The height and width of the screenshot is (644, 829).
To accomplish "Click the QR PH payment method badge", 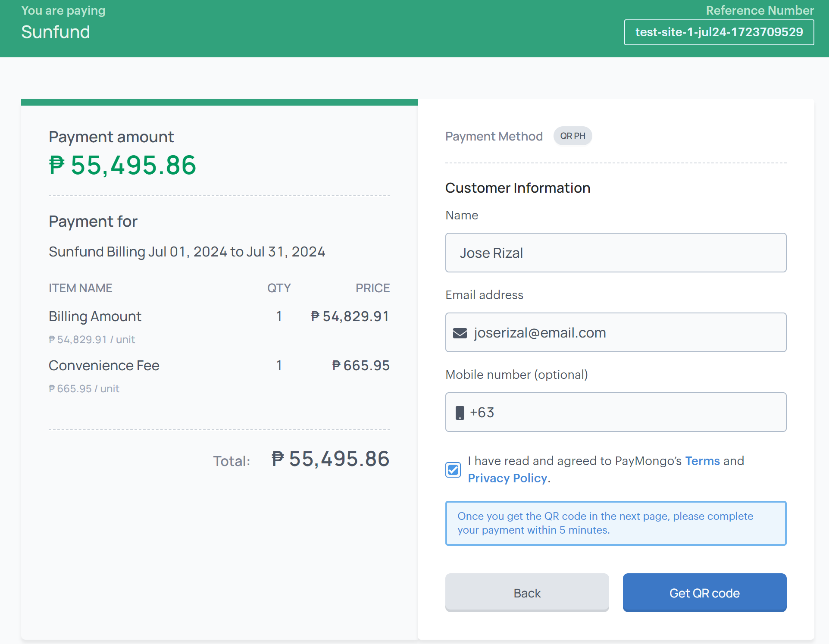I will click(x=573, y=136).
